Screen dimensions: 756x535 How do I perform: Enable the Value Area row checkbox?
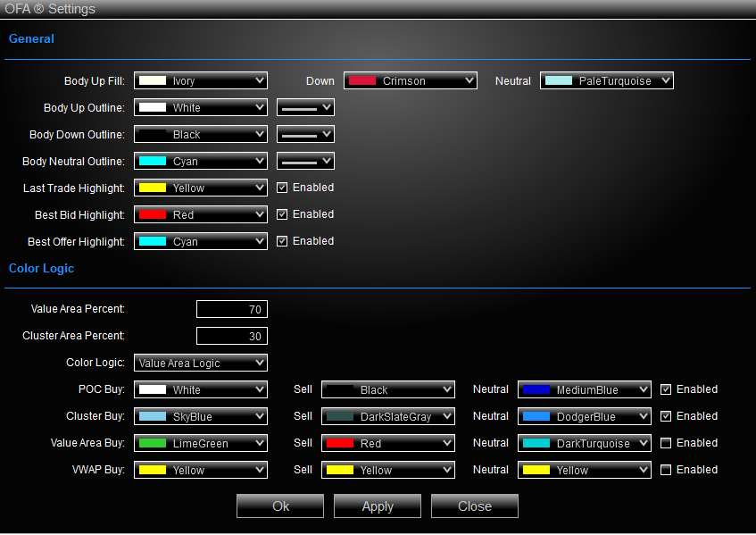point(666,443)
